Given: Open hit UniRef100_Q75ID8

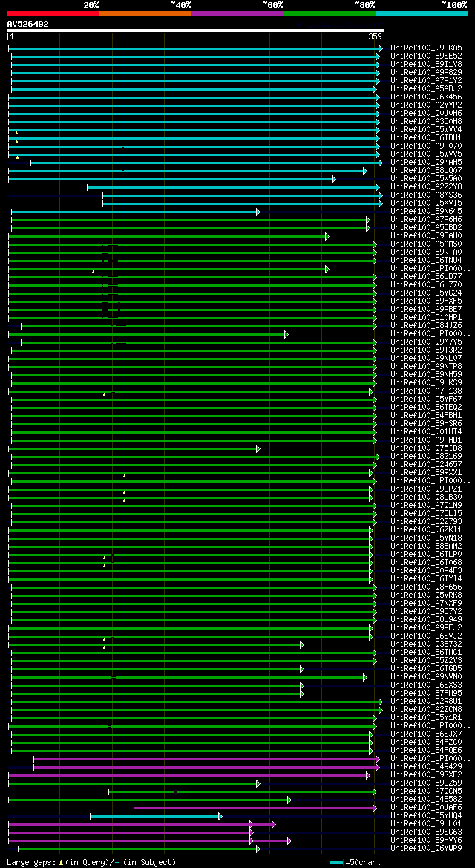Looking at the screenshot, I should [426, 448].
